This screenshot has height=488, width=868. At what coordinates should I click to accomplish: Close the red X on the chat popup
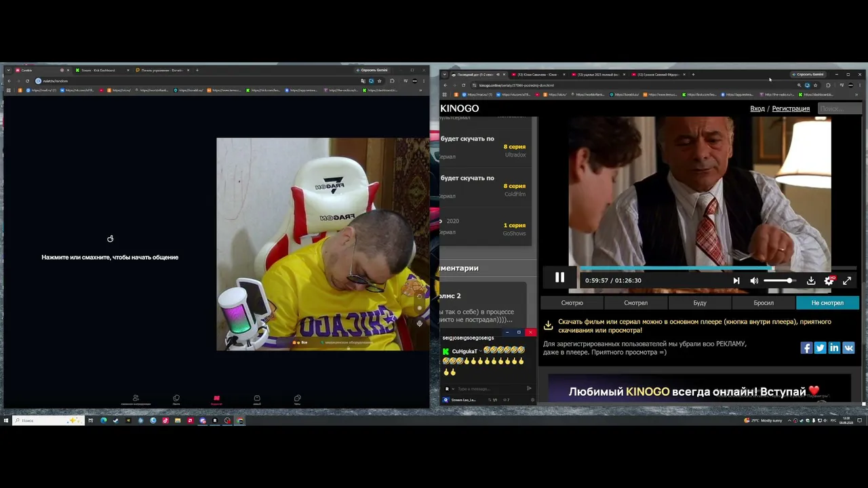[x=530, y=332]
